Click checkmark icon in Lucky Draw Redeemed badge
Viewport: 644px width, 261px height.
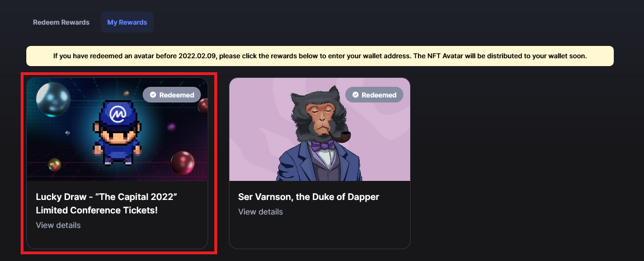tap(153, 95)
